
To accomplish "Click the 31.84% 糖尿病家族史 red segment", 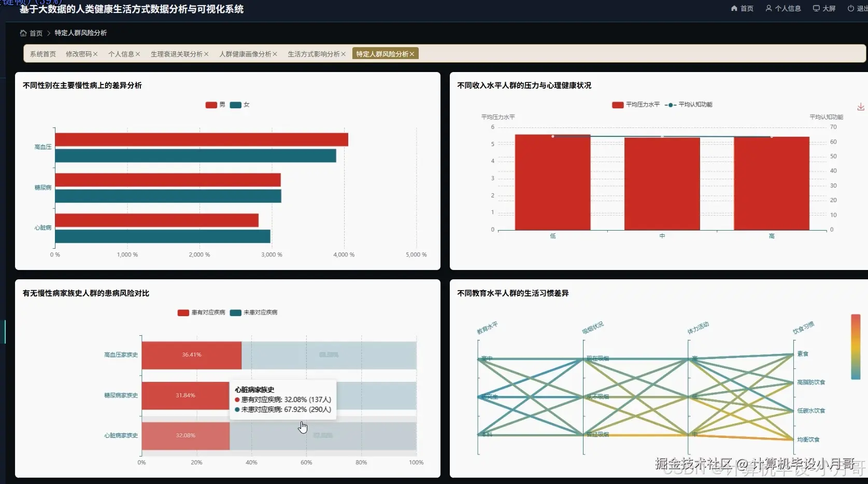I will pos(186,395).
